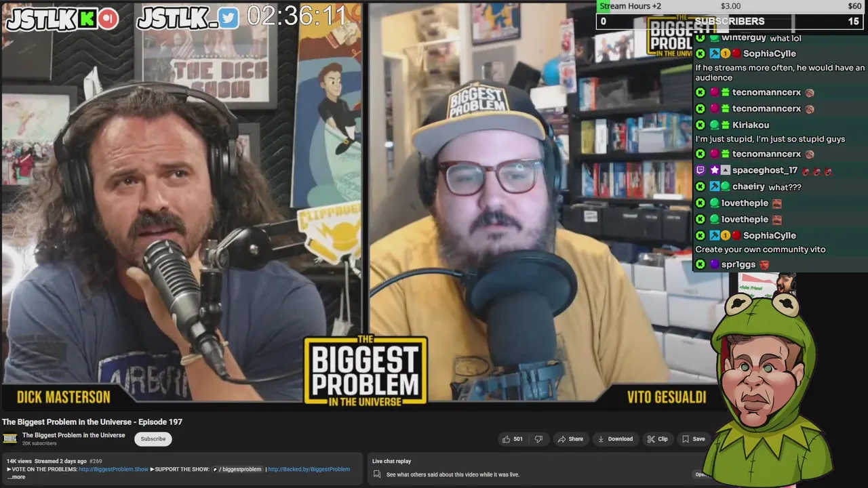Image resolution: width=868 pixels, height=488 pixels.
Task: Click the VITO GESUALDI name banner
Action: click(667, 397)
